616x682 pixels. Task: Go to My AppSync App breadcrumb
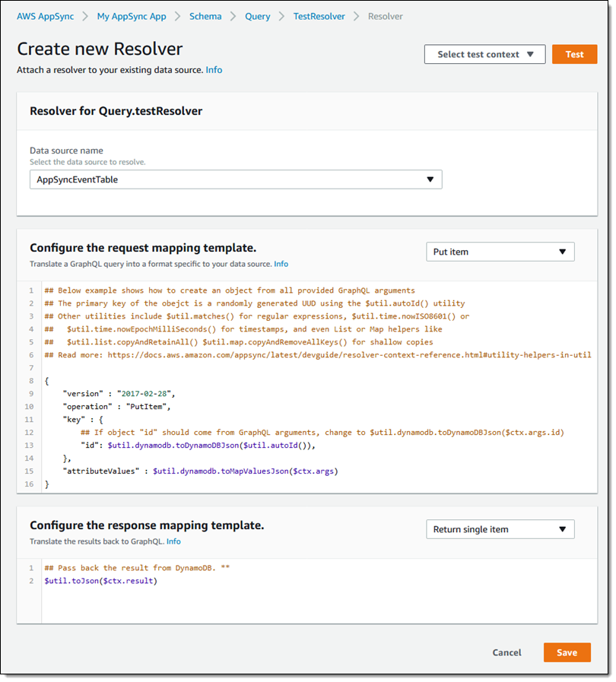pyautogui.click(x=130, y=16)
